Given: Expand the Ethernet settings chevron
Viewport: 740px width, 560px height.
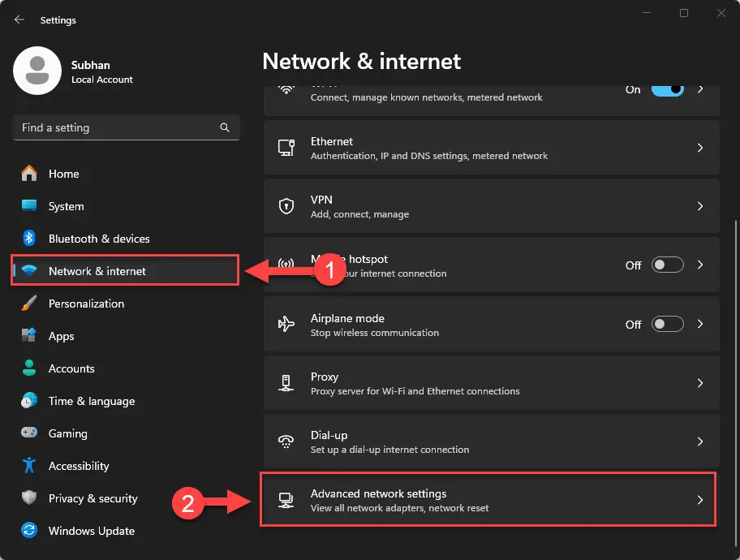Looking at the screenshot, I should 700,149.
